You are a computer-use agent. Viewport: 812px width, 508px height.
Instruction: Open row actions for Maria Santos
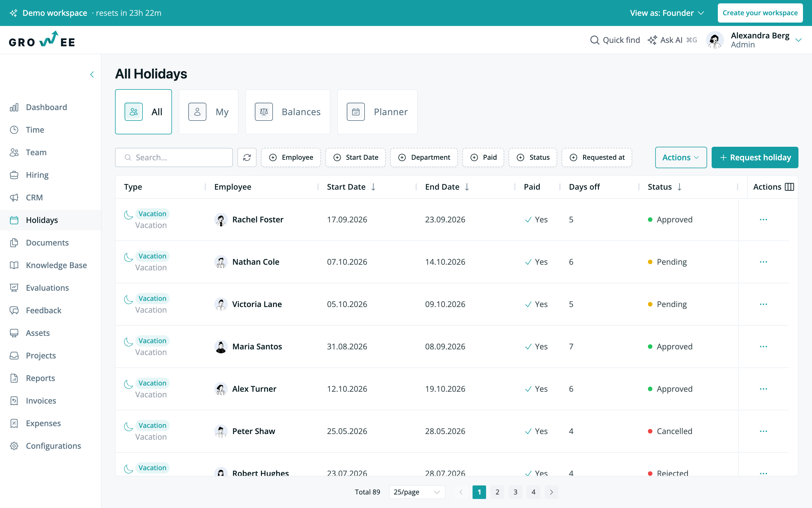tap(763, 346)
